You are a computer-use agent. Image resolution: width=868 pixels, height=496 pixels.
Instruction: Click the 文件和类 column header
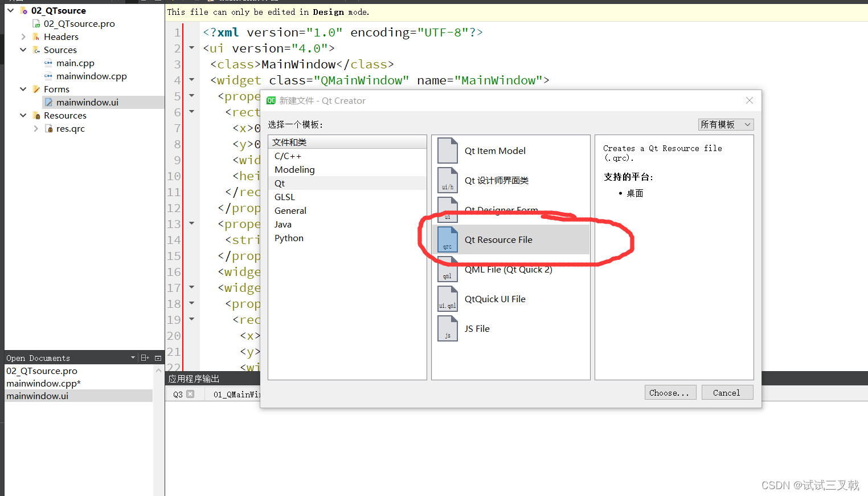click(347, 142)
